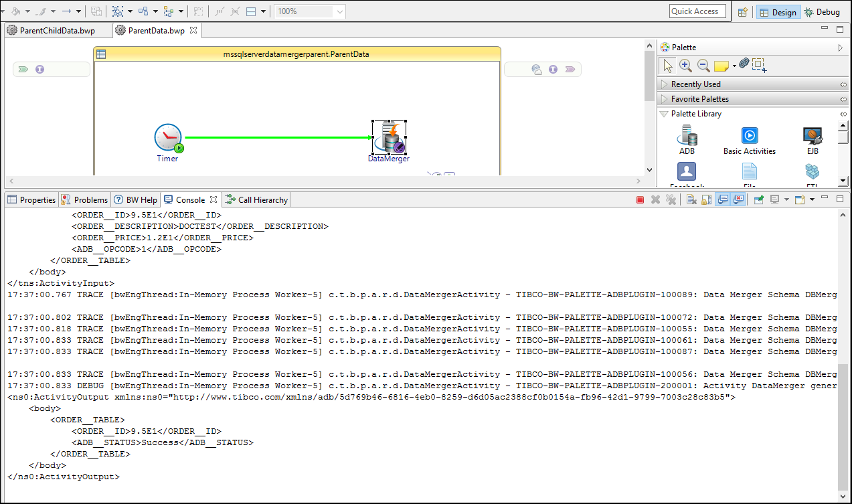Viewport: 852px width, 504px height.
Task: Open the arrow connector style dropdown
Action: 79,11
